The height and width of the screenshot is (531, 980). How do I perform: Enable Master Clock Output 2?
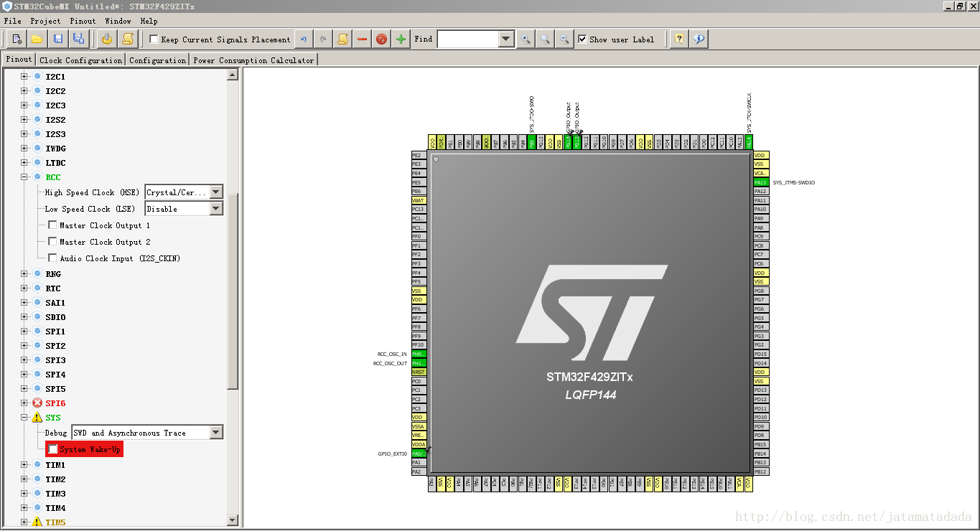(52, 242)
